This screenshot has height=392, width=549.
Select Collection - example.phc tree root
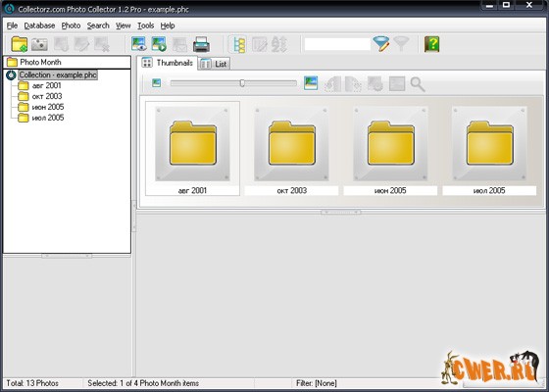(58, 74)
